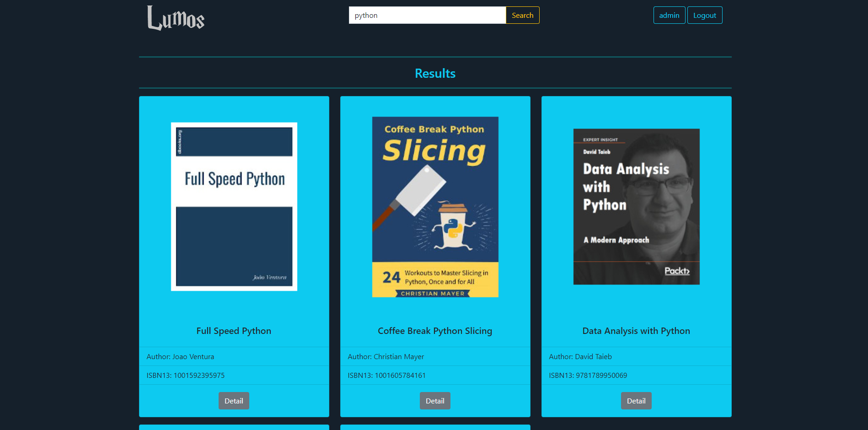Select the Coffee Break Python Slicing title

[435, 331]
